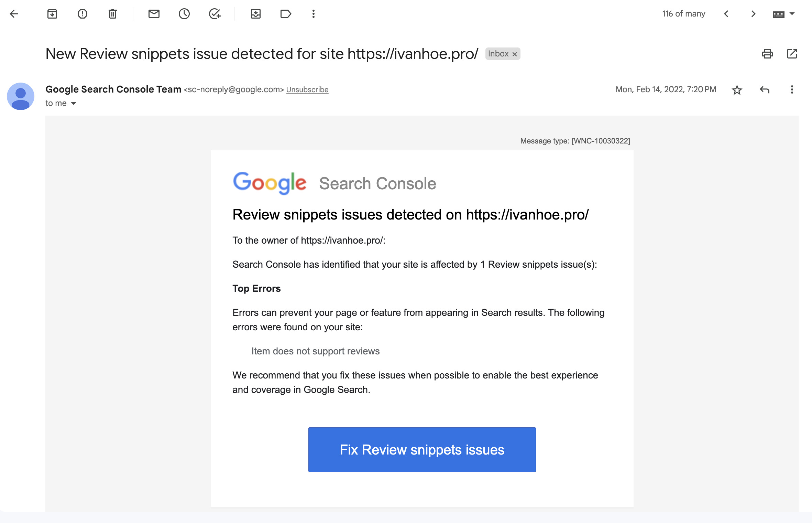This screenshot has width=812, height=523.
Task: Open the message's more actions menu
Action: 792,90
